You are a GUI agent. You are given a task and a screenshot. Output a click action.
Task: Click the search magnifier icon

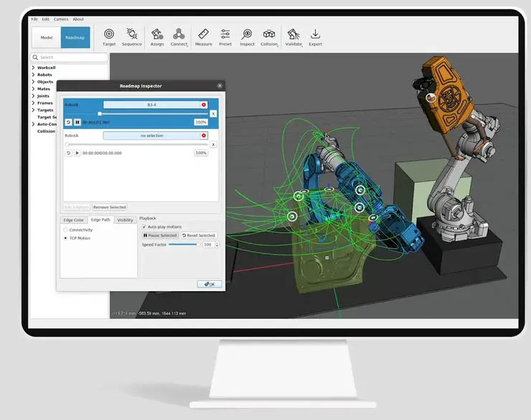pyautogui.click(x=35, y=57)
